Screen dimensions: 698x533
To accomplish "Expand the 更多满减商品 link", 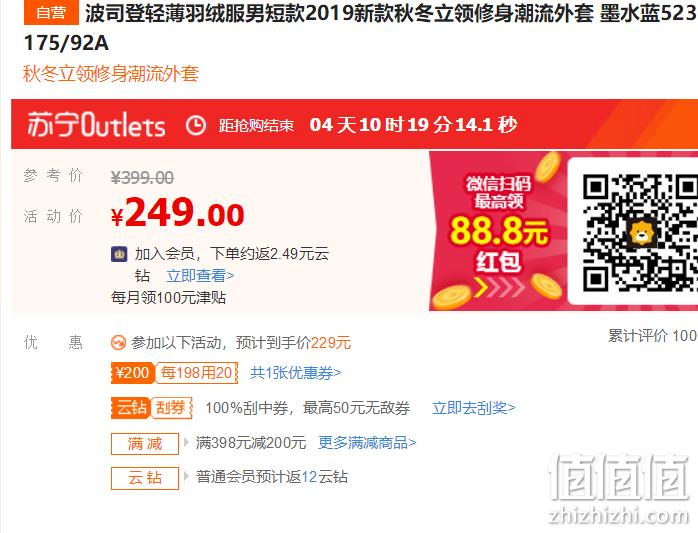I will click(367, 443).
